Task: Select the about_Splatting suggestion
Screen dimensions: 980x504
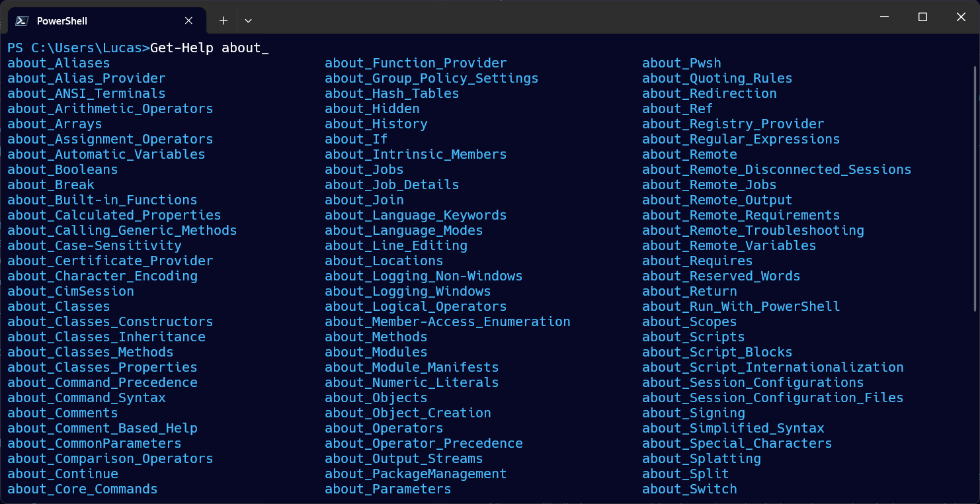Action: (702, 459)
